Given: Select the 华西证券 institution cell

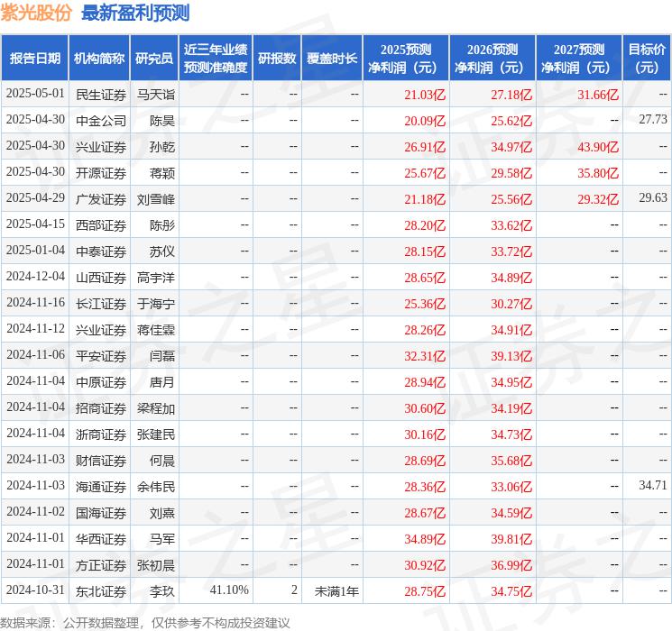Looking at the screenshot, I should [x=101, y=538].
